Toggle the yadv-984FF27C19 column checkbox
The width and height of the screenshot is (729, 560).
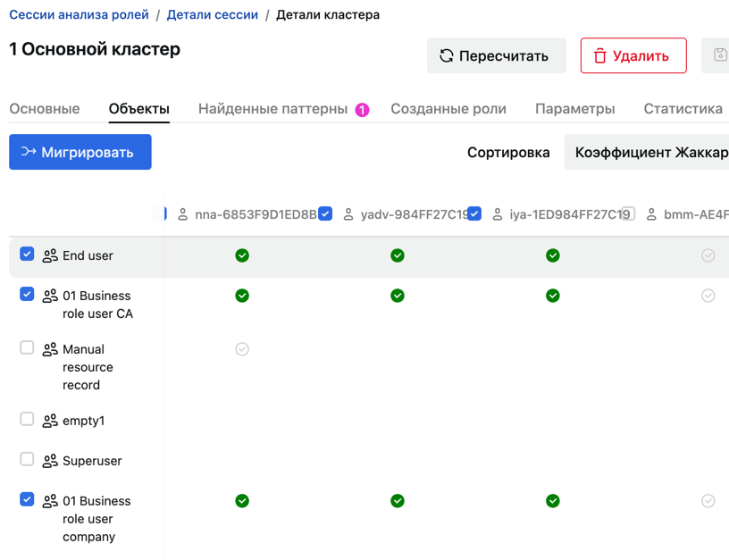pyautogui.click(x=325, y=213)
